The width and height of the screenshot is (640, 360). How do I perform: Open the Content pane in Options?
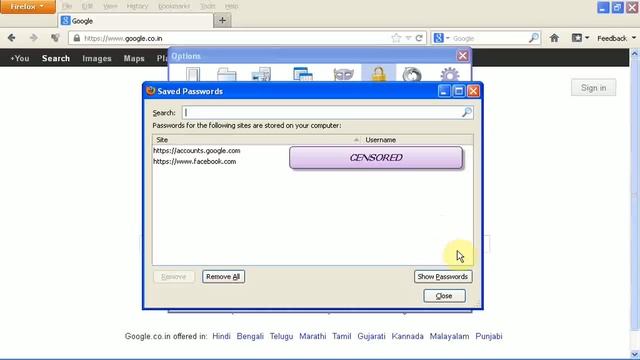(x=261, y=74)
